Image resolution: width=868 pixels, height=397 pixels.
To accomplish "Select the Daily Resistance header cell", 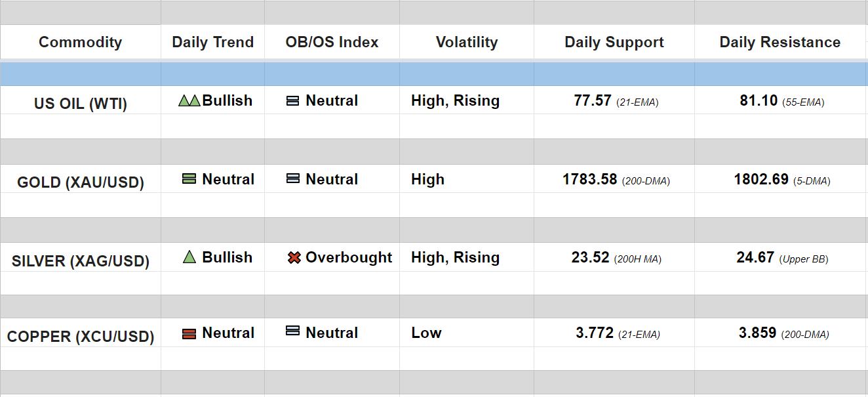I will pos(780,43).
